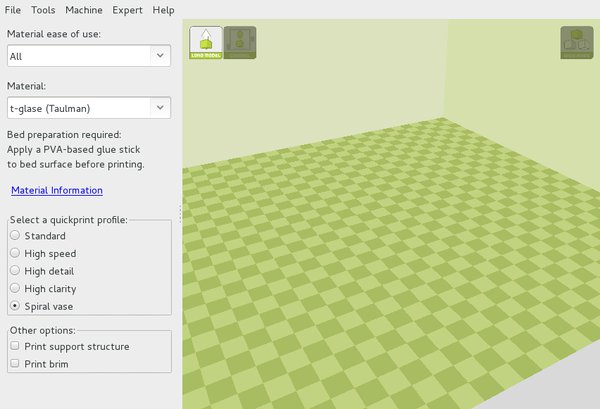Select the Spiral vase radio button
The height and width of the screenshot is (409, 600).
(x=15, y=306)
